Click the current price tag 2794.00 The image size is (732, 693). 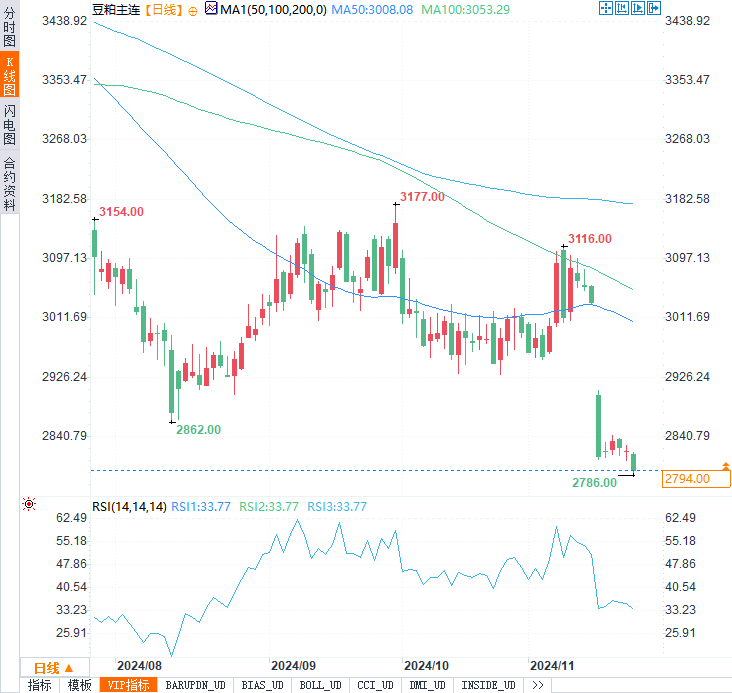696,479
